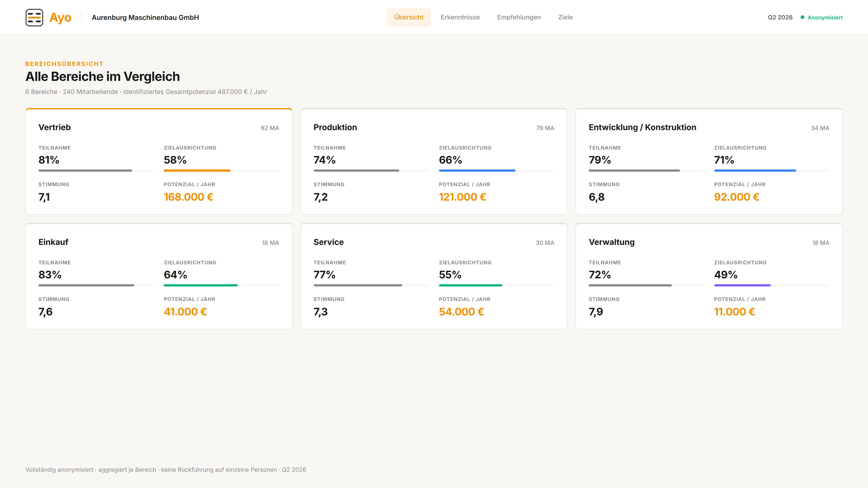Click the Vollständig anonymisiert footer note
This screenshot has width=868, height=488.
point(165,470)
